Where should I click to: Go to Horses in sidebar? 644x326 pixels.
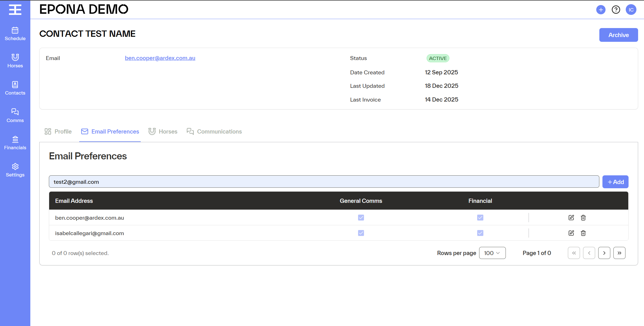pos(15,61)
